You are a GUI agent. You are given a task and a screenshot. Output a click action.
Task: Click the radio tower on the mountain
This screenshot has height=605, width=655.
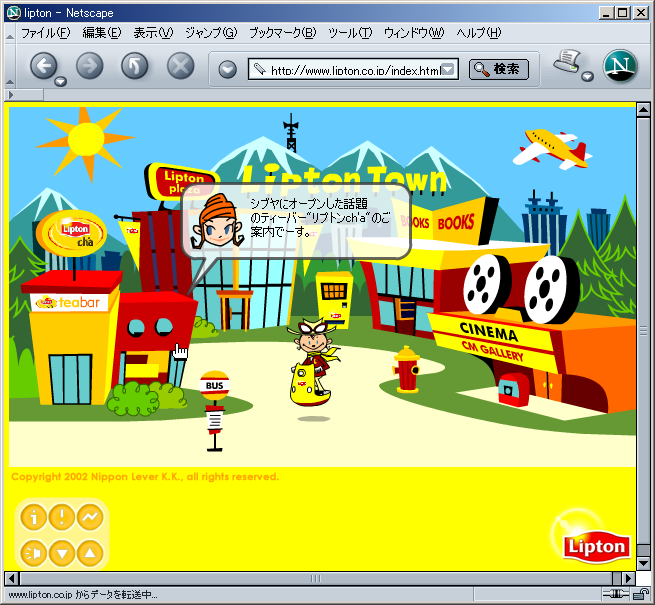tap(291, 133)
